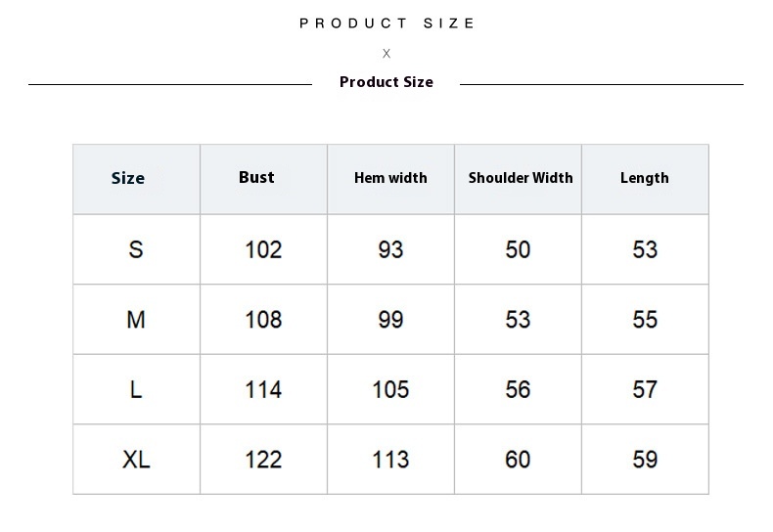The image size is (773, 532).
Task: Click the Shoulder Width column header
Action: [x=521, y=178]
